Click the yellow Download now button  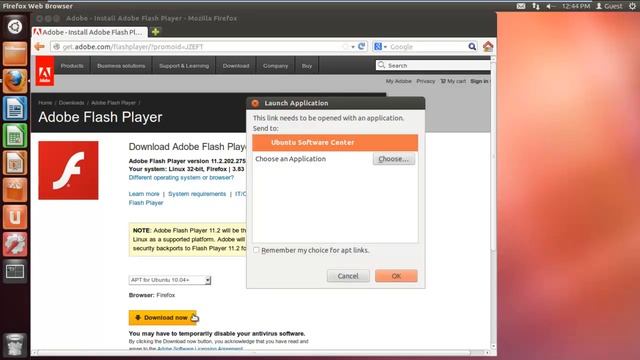pos(162,318)
